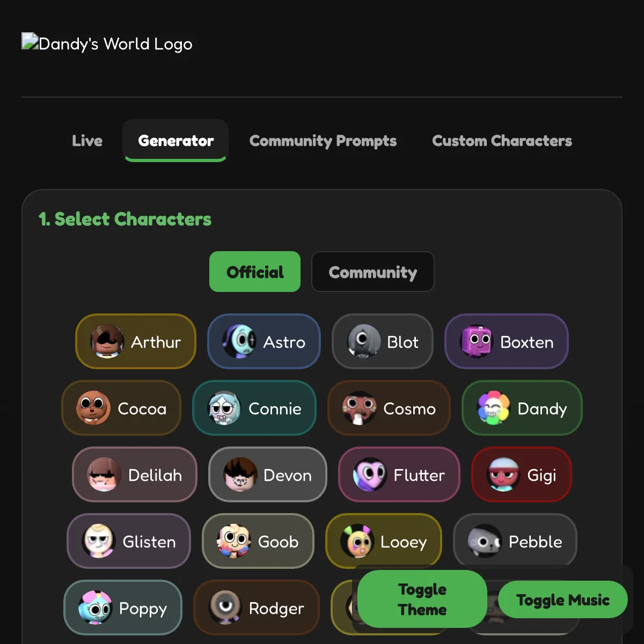Pick the Astro character avatar
This screenshot has height=644, width=644.
(239, 341)
